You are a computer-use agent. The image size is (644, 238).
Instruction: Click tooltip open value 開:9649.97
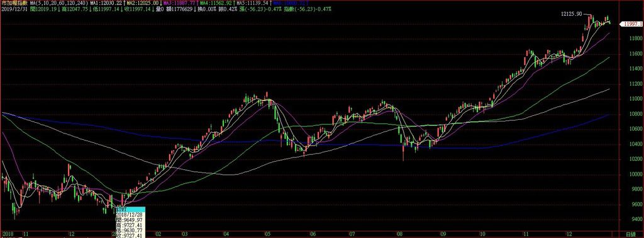[129, 220]
